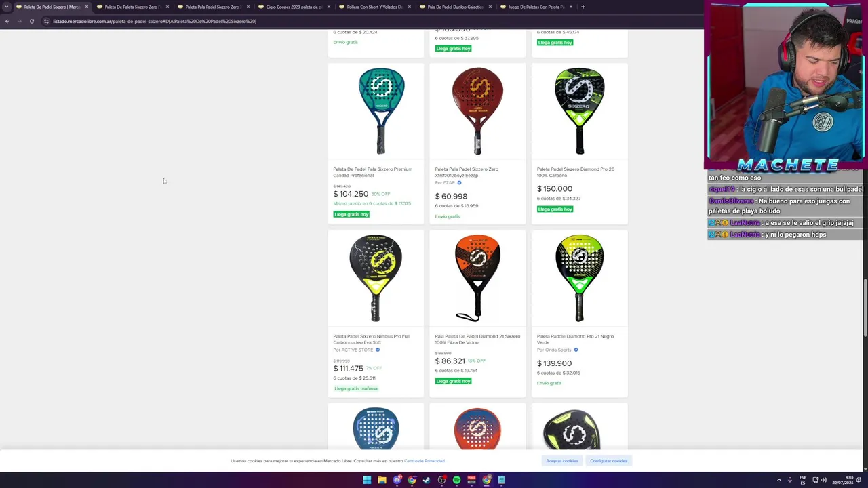Click the address bar URL

click(155, 21)
